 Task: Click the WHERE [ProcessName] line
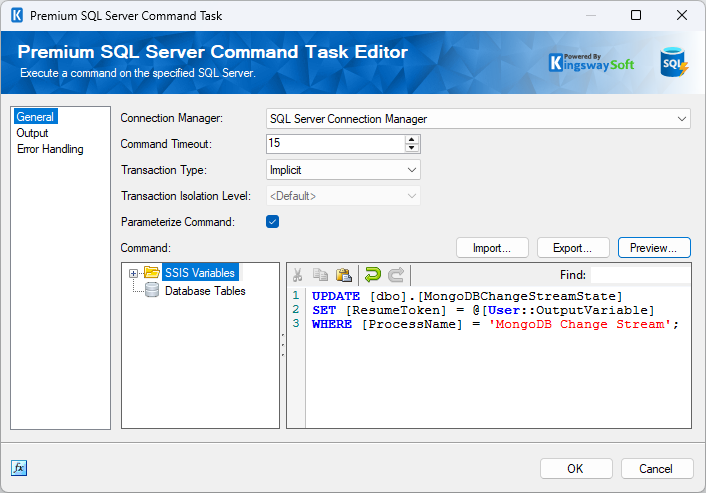pos(495,324)
